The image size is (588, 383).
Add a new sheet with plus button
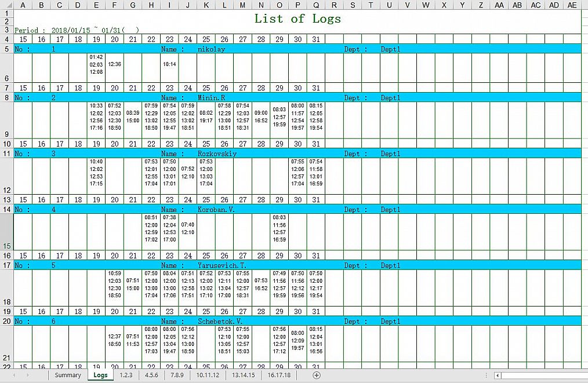point(317,375)
